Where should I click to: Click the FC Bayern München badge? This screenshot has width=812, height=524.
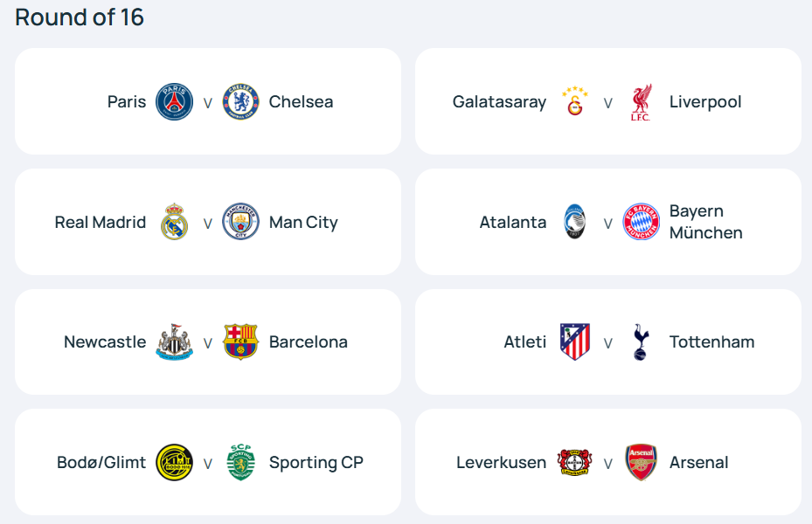coord(640,222)
